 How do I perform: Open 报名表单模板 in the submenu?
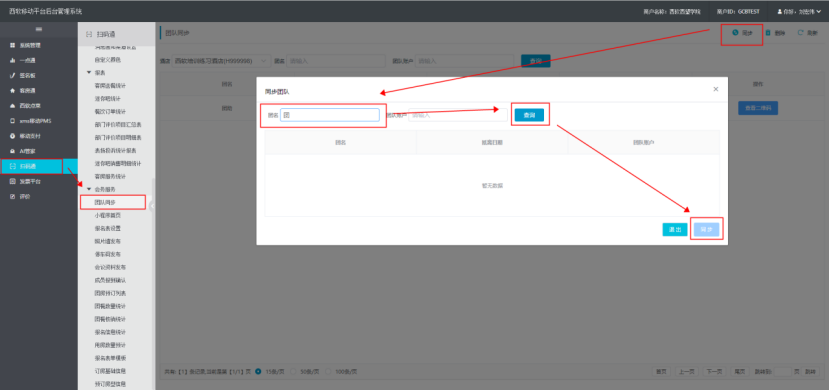[x=111, y=358]
